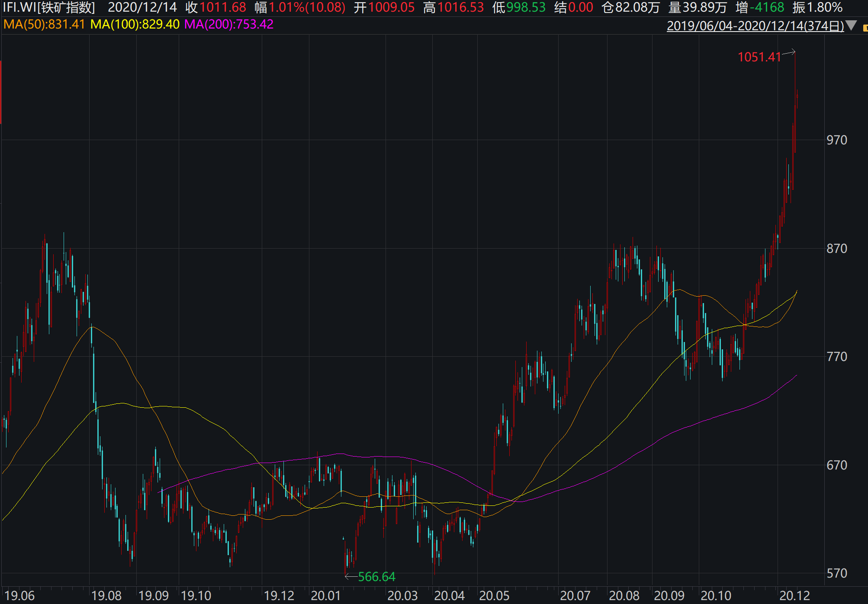The image size is (868, 604).
Task: Click the 566.64 low price marker
Action: [x=376, y=577]
